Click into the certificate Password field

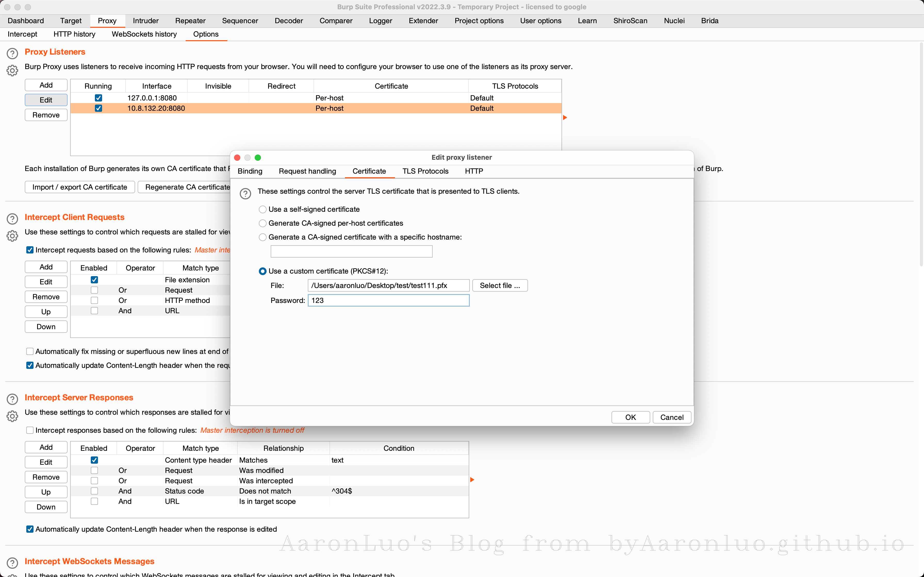[x=388, y=300]
